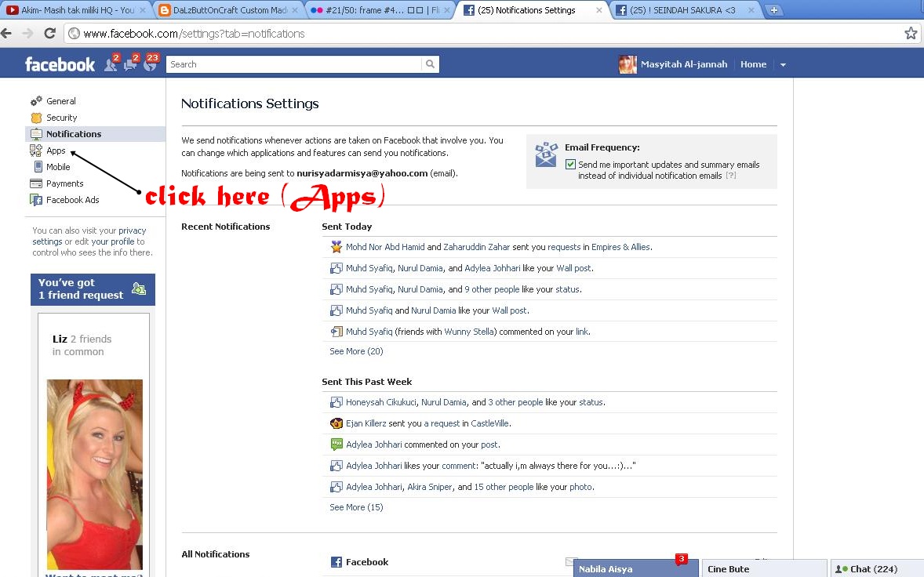Open messages icon in Facebook header

pyautogui.click(x=130, y=64)
